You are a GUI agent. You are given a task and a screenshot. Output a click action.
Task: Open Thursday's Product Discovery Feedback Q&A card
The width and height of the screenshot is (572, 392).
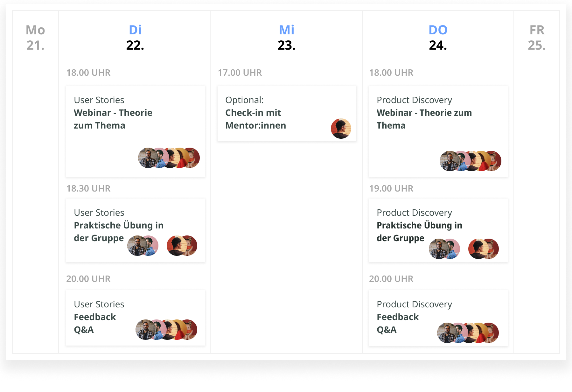point(438,318)
